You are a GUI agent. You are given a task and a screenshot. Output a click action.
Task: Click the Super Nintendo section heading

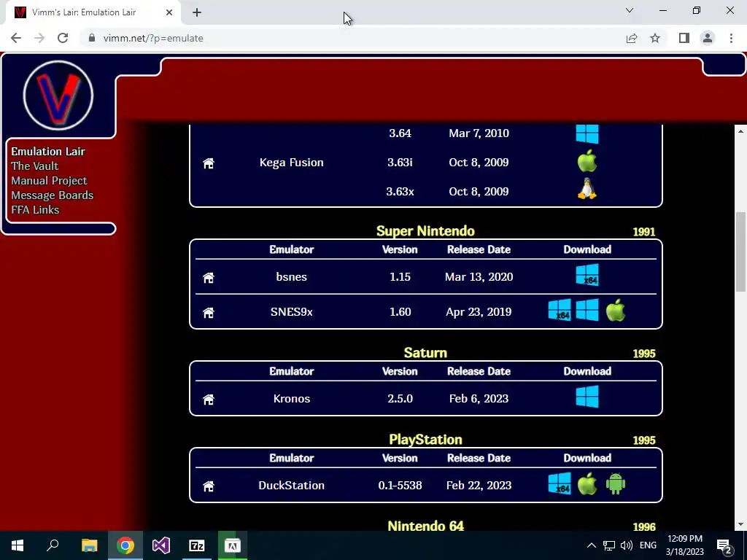click(425, 231)
